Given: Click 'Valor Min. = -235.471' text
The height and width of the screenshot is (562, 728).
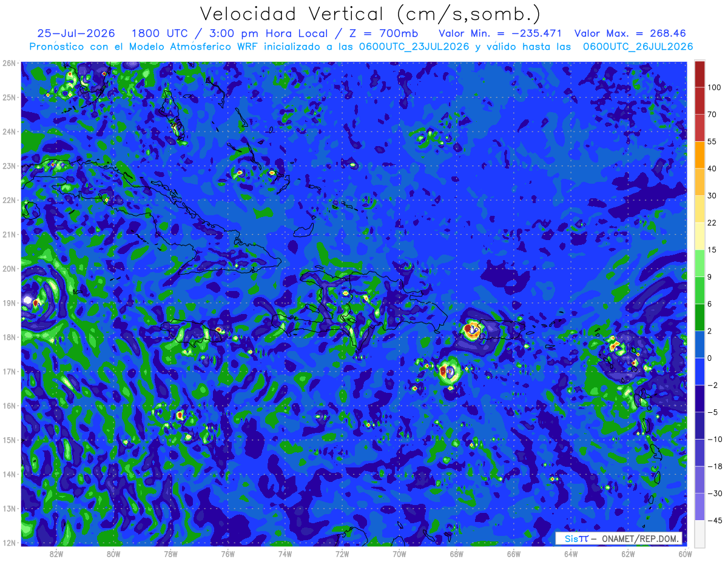Looking at the screenshot, I should click(x=500, y=33).
